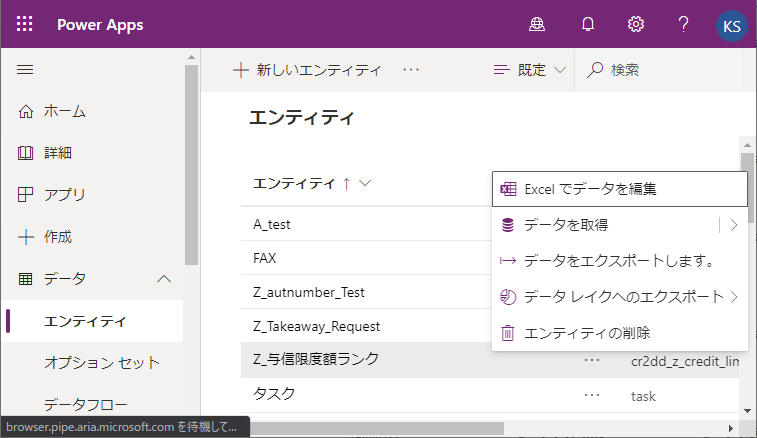Screen dimensions: 757x438
Task: Click the task name cell
Action: (x=643, y=396)
